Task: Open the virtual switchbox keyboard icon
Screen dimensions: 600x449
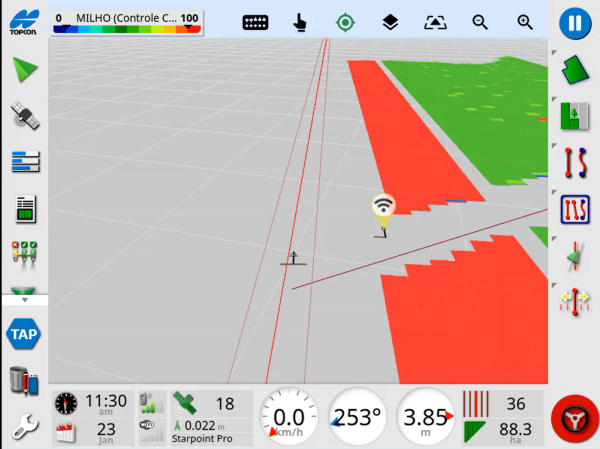Action: 255,23
